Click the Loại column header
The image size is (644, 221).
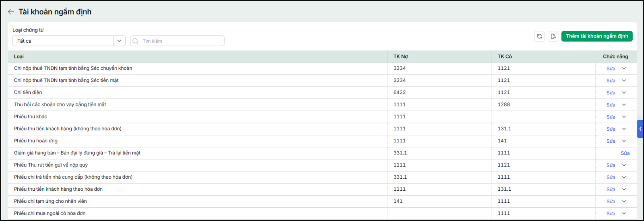coord(19,56)
